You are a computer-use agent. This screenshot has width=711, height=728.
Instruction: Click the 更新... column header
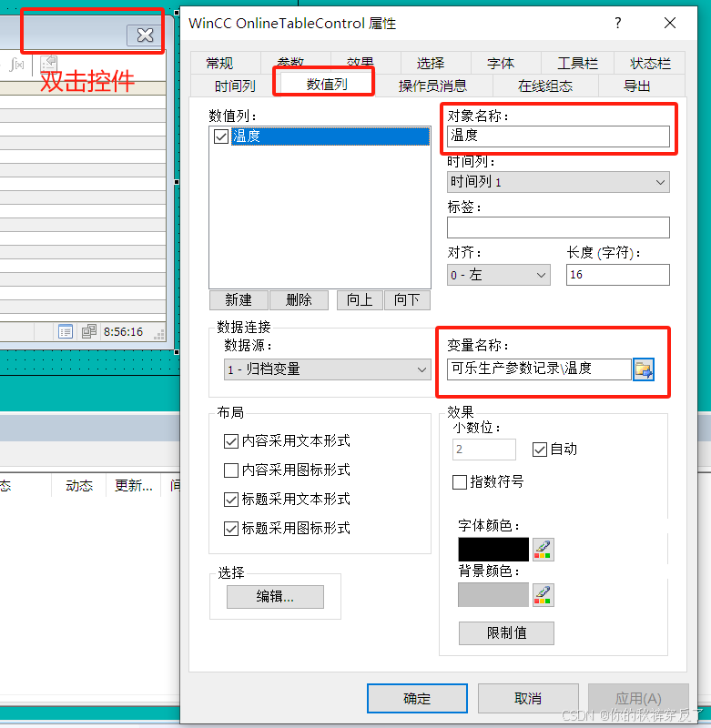tap(134, 486)
